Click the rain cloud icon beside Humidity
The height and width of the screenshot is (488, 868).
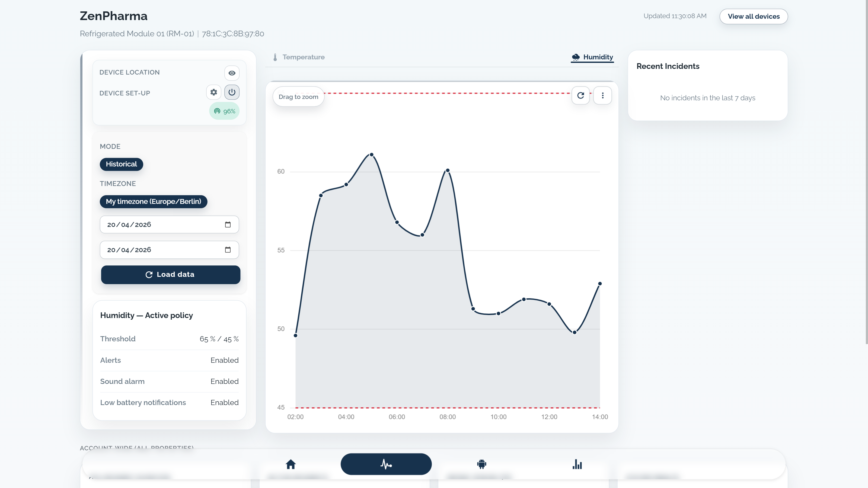point(576,57)
